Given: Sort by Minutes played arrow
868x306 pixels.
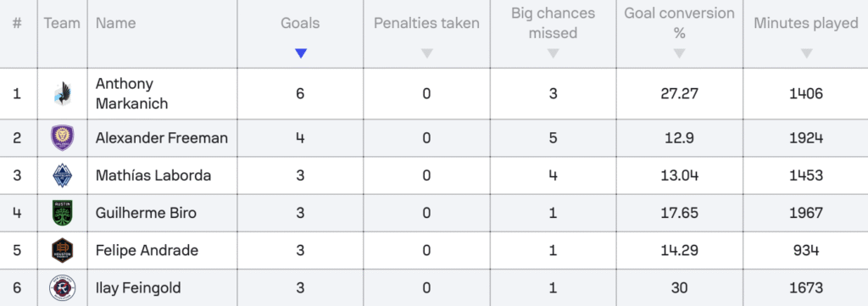Looking at the screenshot, I should pos(807,53).
